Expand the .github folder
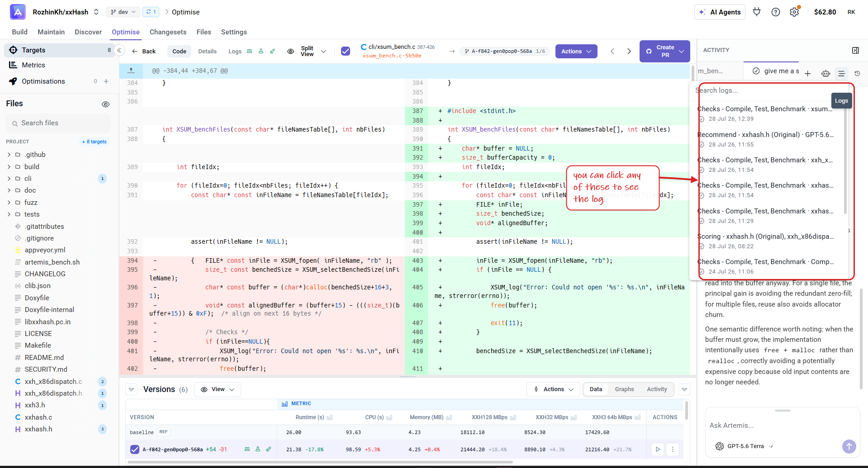The image size is (868, 468). [x=9, y=155]
